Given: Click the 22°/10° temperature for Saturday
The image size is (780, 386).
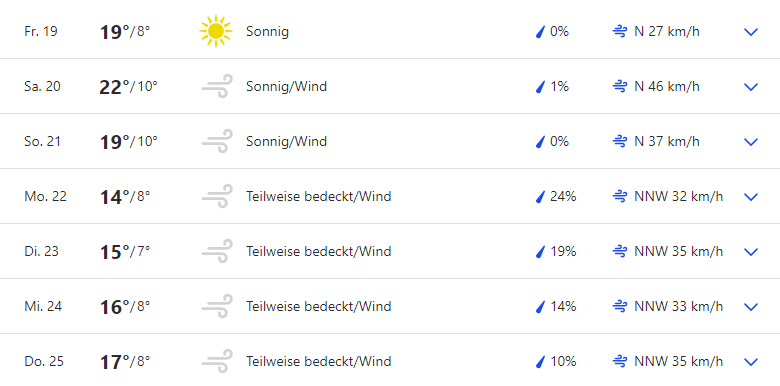Looking at the screenshot, I should (128, 87).
